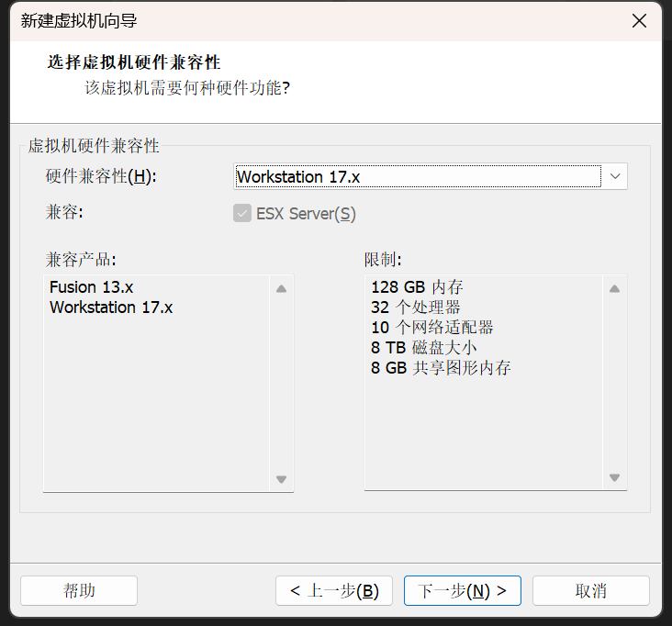This screenshot has height=626, width=672.
Task: Close the 新建虚拟机向导 dialog
Action: click(x=639, y=20)
